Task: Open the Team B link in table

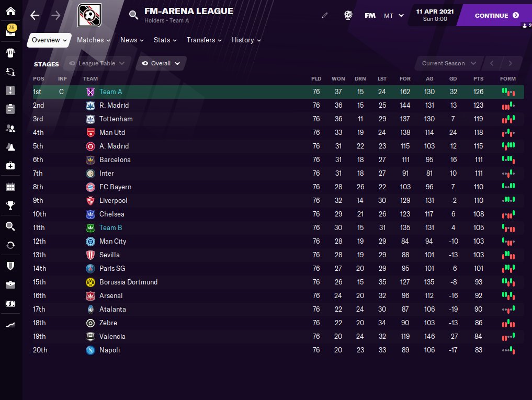Action: pyautogui.click(x=110, y=227)
